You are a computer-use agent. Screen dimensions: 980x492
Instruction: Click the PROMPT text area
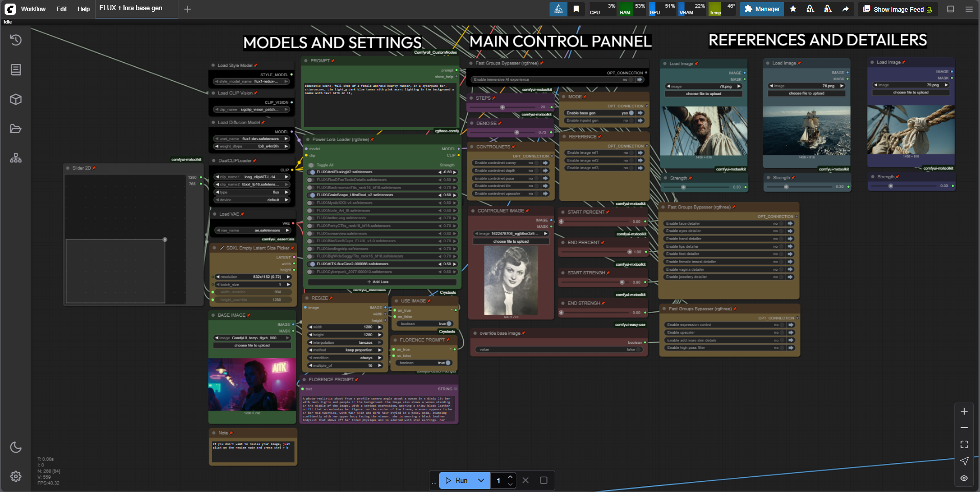380,105
